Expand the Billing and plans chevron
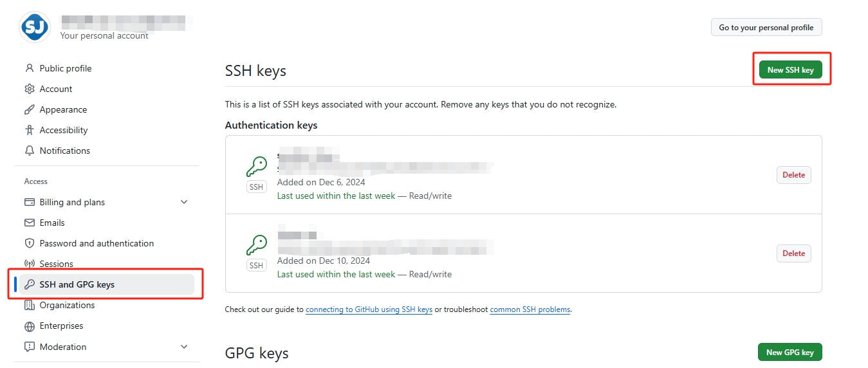The height and width of the screenshot is (368, 868). pos(184,202)
